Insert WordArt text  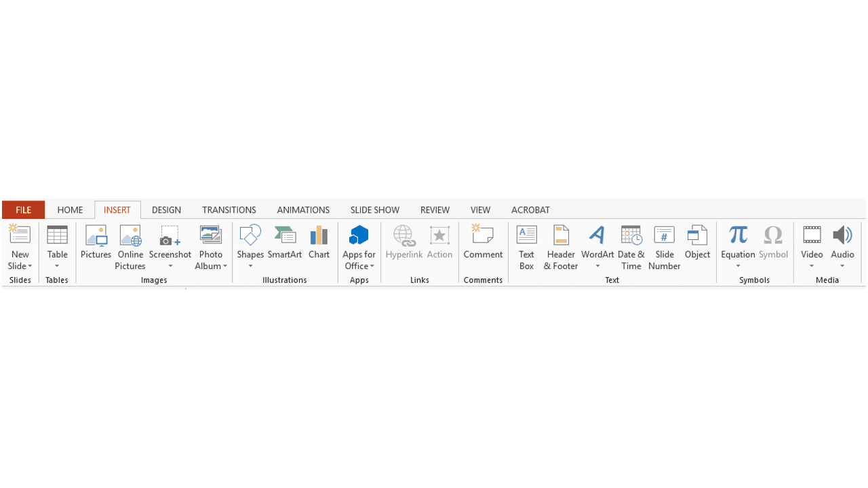tap(597, 245)
